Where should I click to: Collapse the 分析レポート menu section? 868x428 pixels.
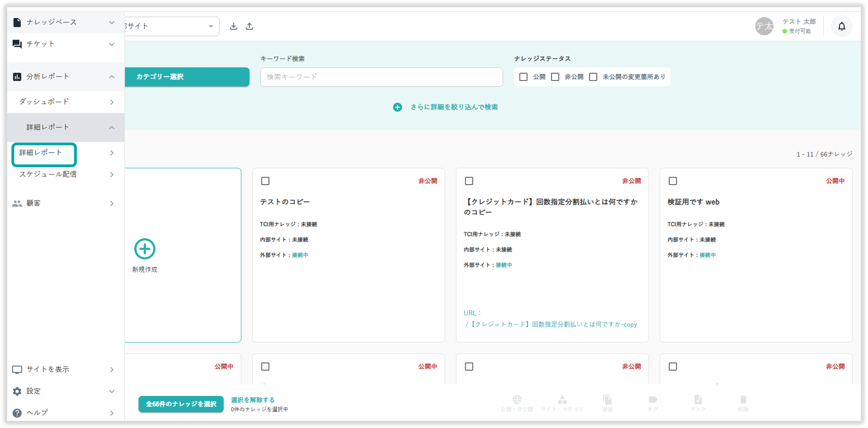[112, 77]
